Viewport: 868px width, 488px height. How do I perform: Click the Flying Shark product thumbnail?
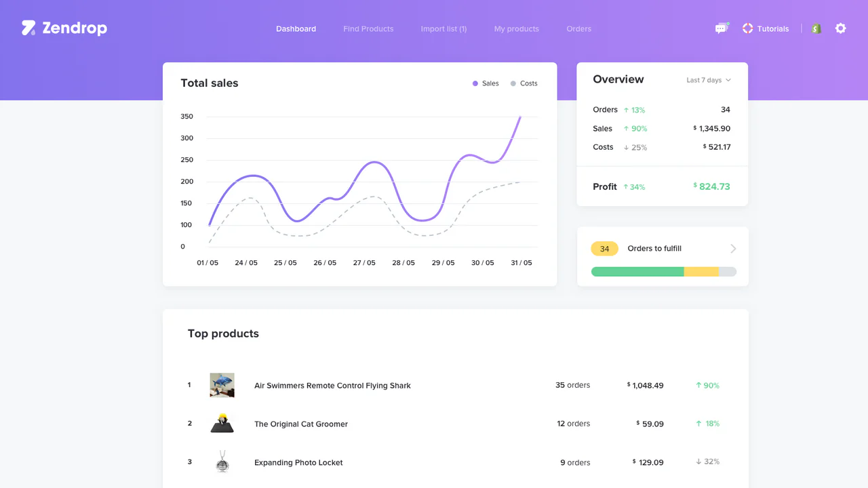pos(222,385)
